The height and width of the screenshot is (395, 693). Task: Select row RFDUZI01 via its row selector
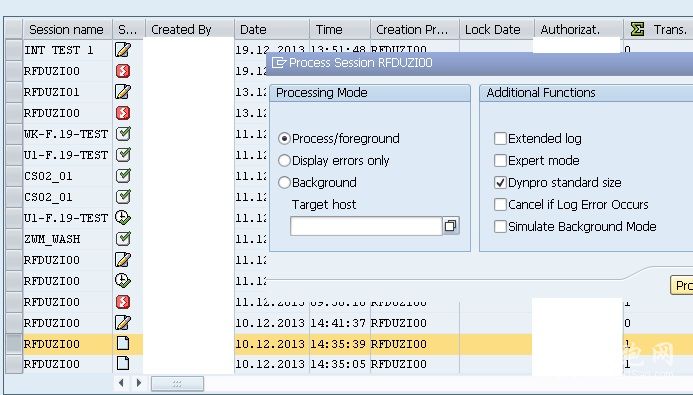pyautogui.click(x=14, y=91)
